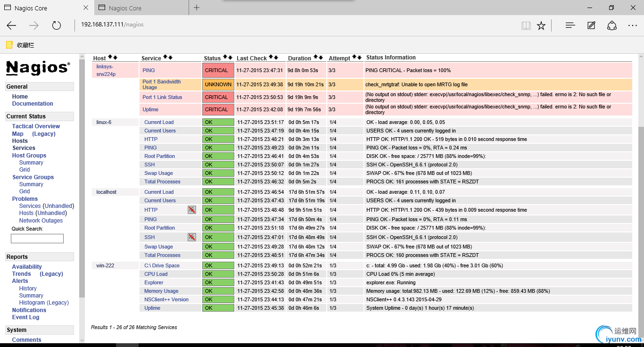
Task: Open the share icon in browser toolbar
Action: (612, 25)
